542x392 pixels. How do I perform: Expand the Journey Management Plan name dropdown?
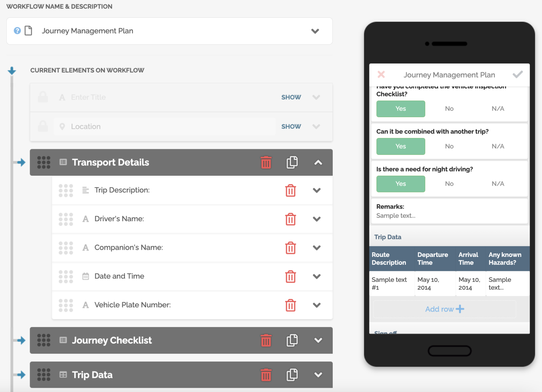pos(315,31)
